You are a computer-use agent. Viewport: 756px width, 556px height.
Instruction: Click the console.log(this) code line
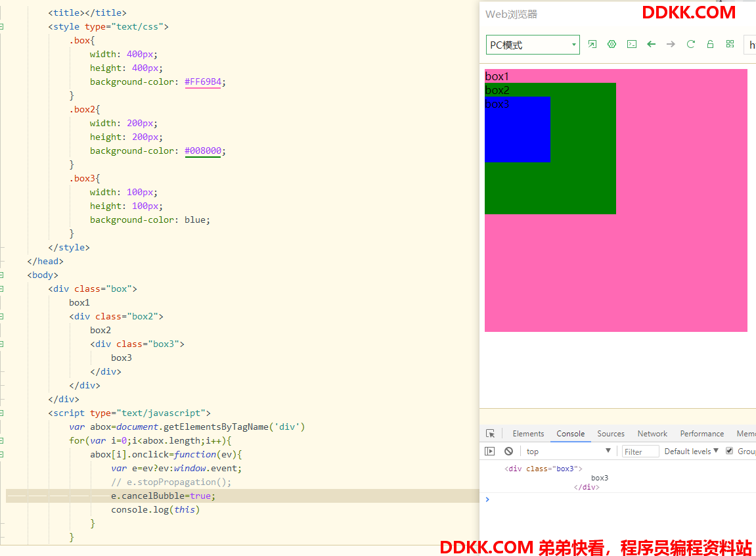click(155, 509)
